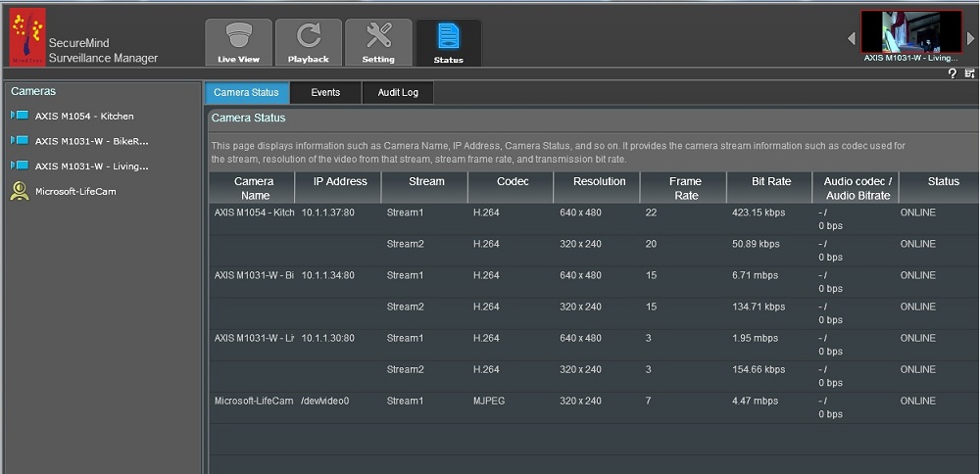980x474 pixels.
Task: Click the layout icon beside help
Action: pos(969,73)
